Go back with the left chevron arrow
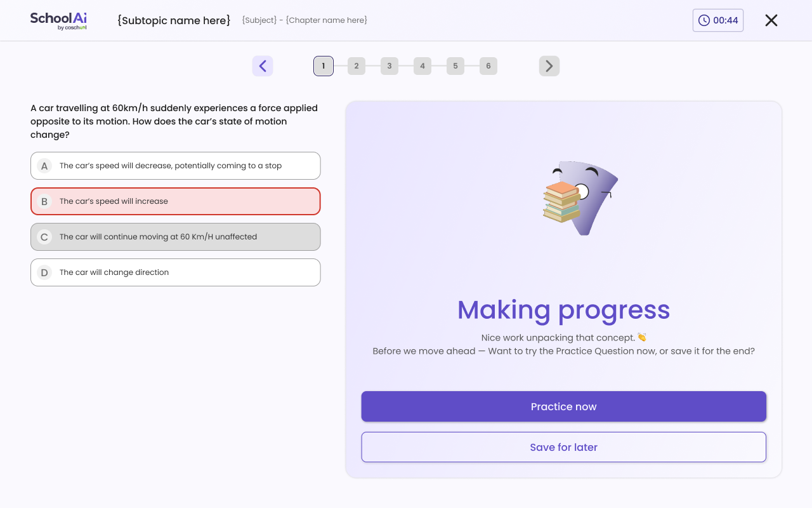This screenshot has width=812, height=508. point(263,66)
